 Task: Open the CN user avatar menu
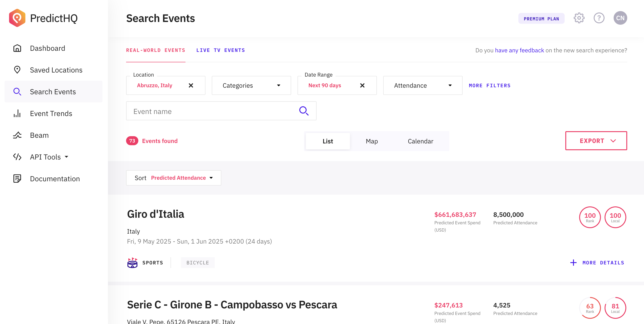[x=620, y=18]
